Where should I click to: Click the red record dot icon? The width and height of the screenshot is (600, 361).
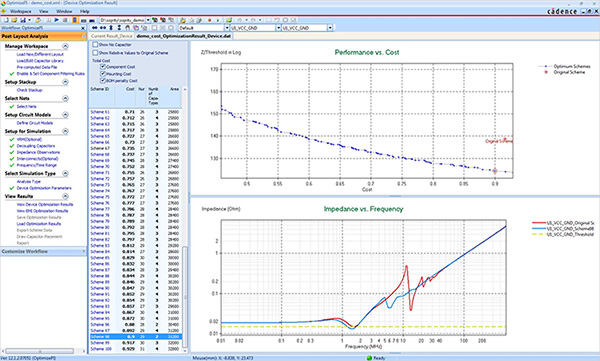210,20
